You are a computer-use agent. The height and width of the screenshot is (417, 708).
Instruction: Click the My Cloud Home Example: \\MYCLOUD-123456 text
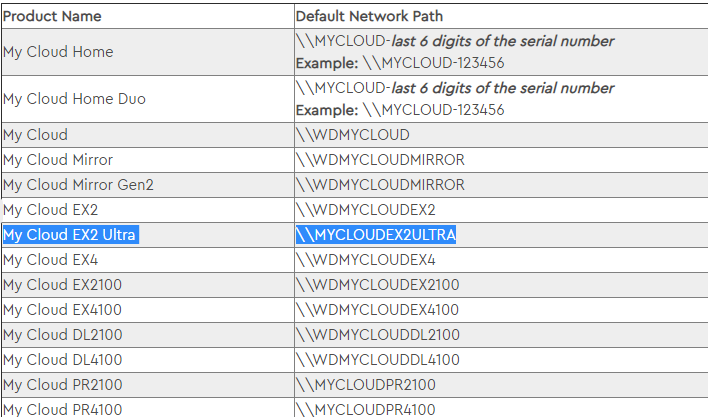[x=400, y=63]
